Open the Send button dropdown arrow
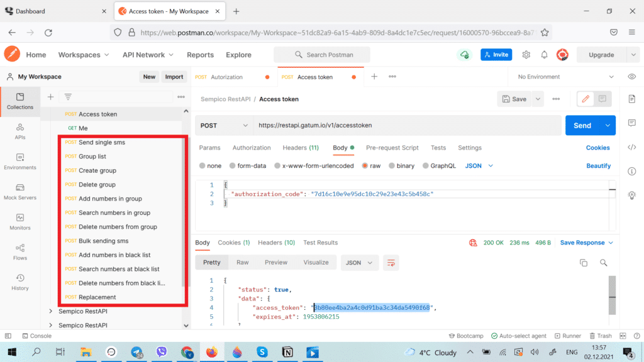Screen dimensions: 644x362 pos(608,126)
